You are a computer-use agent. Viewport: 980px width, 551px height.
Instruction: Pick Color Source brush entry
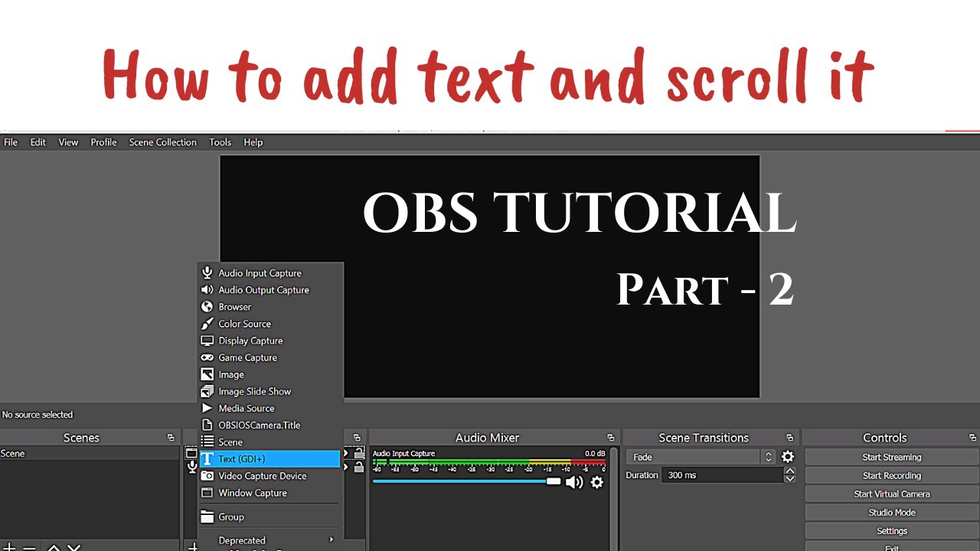pyautogui.click(x=269, y=324)
